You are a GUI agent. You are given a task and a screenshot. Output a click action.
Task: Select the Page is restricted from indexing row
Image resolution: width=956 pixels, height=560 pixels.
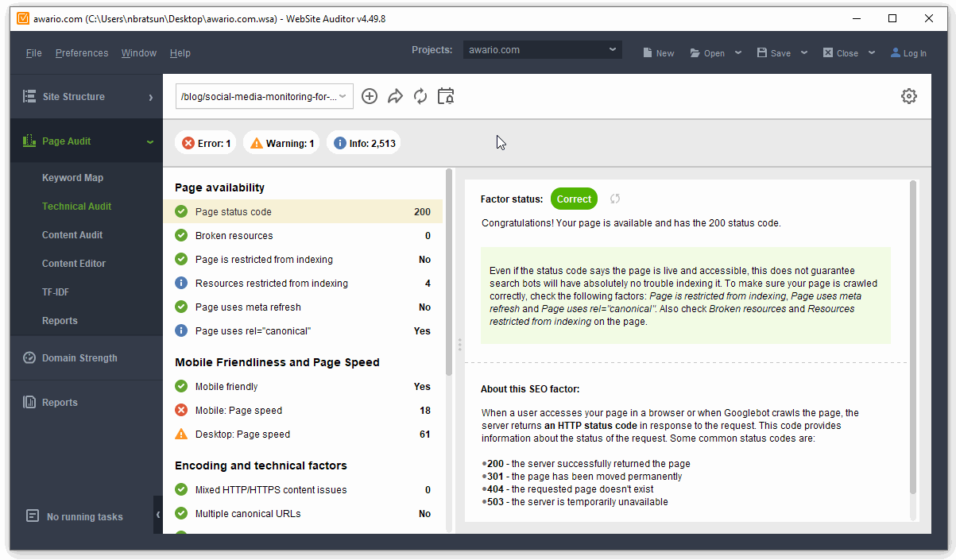[303, 260]
